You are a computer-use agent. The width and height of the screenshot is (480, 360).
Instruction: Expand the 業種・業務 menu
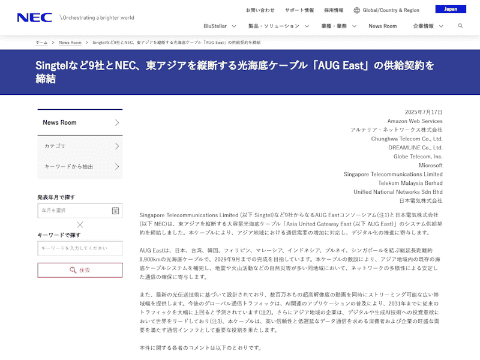click(x=339, y=26)
